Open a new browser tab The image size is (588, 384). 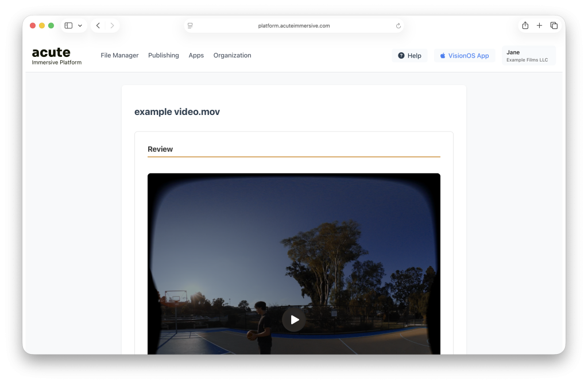[539, 26]
